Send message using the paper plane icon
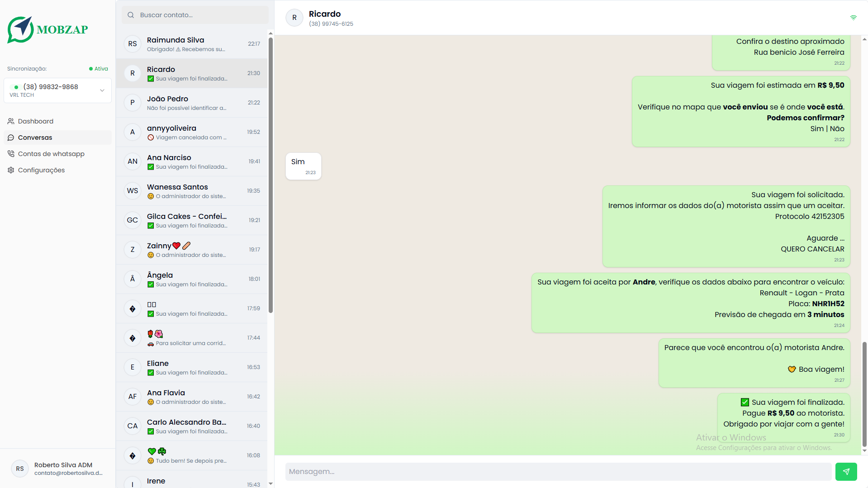868x488 pixels. pyautogui.click(x=846, y=471)
